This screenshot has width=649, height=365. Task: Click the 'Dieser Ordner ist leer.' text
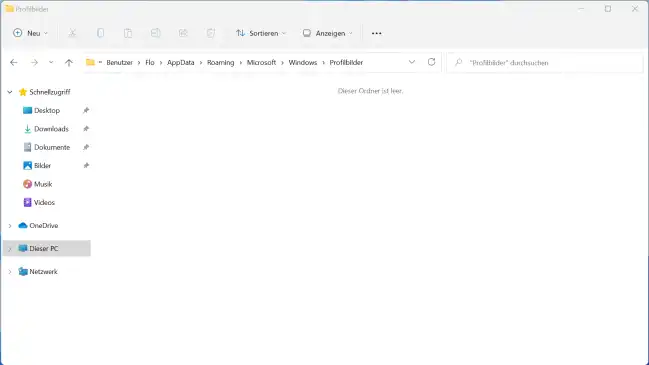(x=370, y=91)
